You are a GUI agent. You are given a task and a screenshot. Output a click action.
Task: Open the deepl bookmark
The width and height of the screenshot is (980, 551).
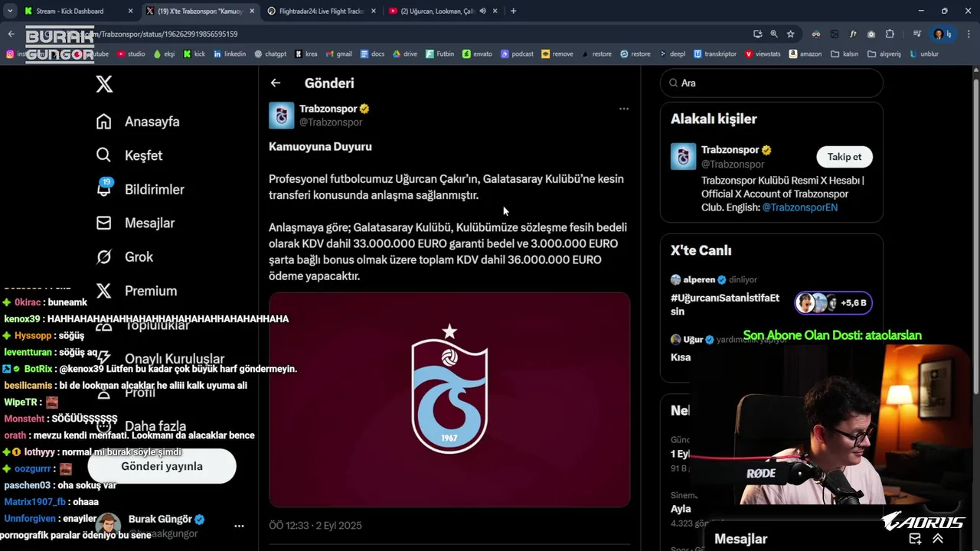[x=672, y=54]
